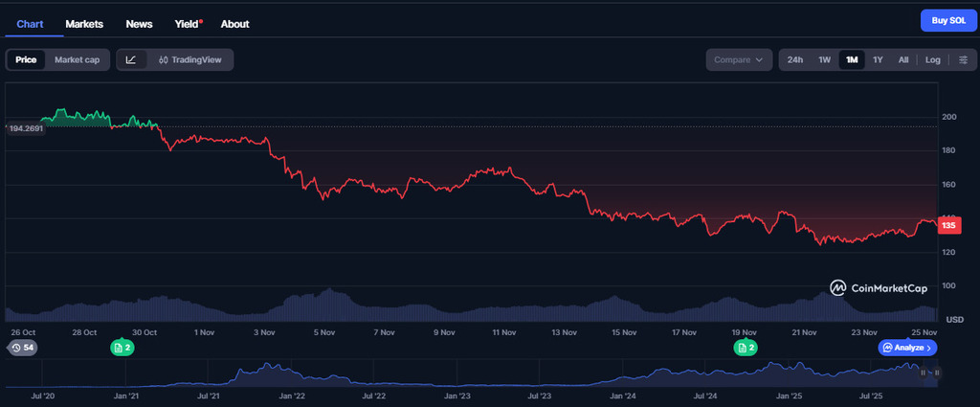Go to the Yield tab
Image resolution: width=980 pixels, height=407 pixels.
187,23
